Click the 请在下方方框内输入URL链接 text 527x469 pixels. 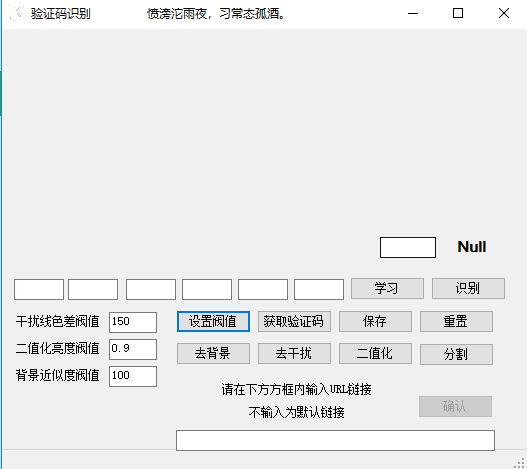[x=296, y=390]
